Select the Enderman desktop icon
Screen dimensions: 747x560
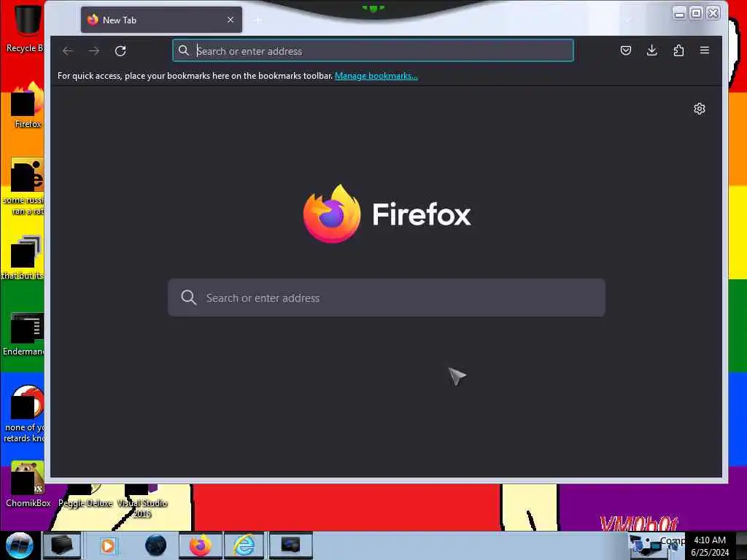click(x=24, y=334)
